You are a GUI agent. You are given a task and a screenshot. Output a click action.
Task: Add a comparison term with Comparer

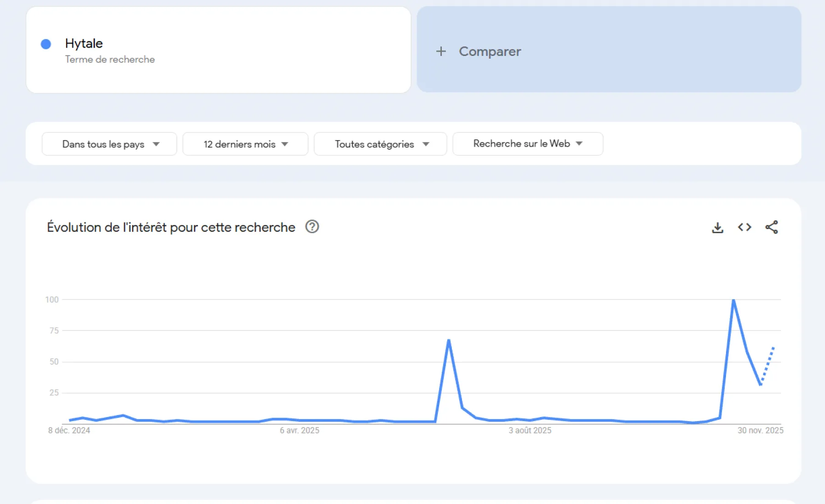pyautogui.click(x=489, y=51)
